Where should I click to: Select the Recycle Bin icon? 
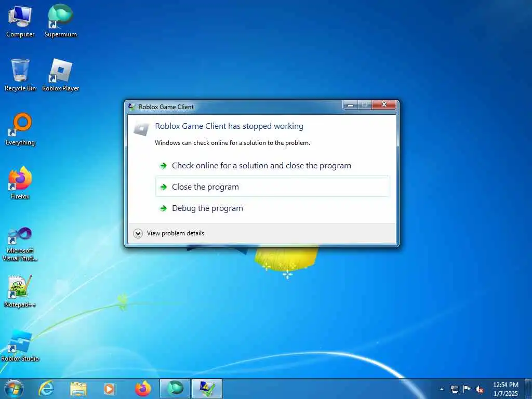click(20, 75)
